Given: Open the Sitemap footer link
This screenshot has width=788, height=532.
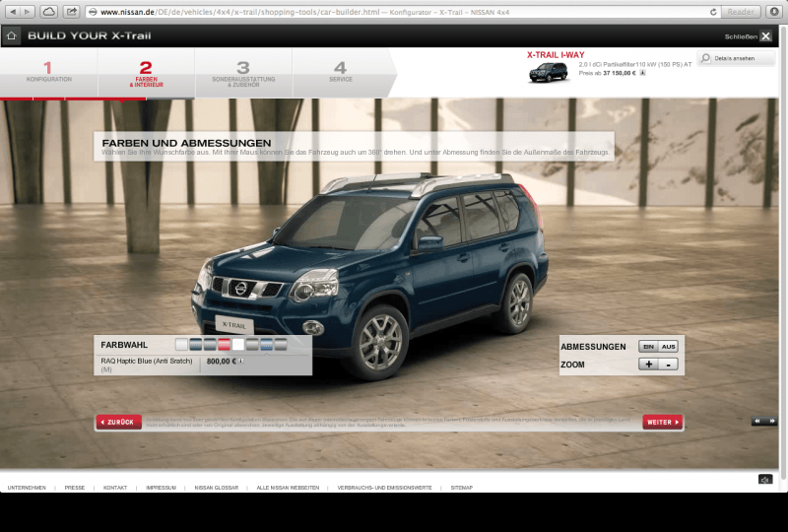Looking at the screenshot, I should [461, 488].
